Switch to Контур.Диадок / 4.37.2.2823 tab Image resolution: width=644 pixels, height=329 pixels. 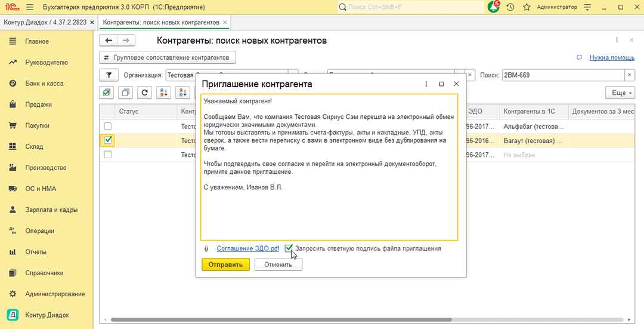point(45,22)
